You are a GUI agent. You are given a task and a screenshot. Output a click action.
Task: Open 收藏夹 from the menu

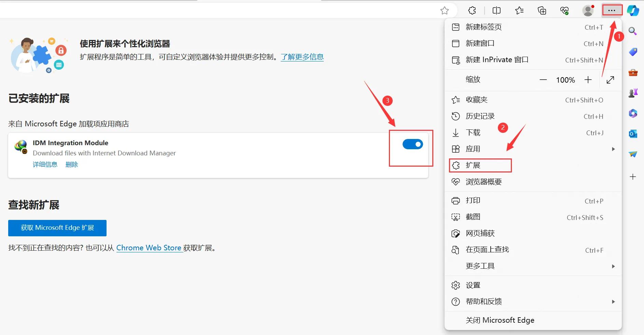(533, 100)
